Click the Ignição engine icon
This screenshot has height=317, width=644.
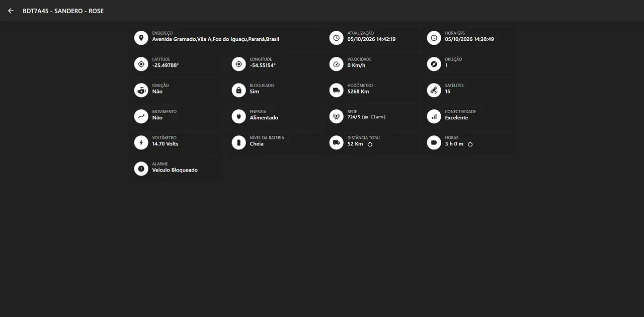[141, 90]
